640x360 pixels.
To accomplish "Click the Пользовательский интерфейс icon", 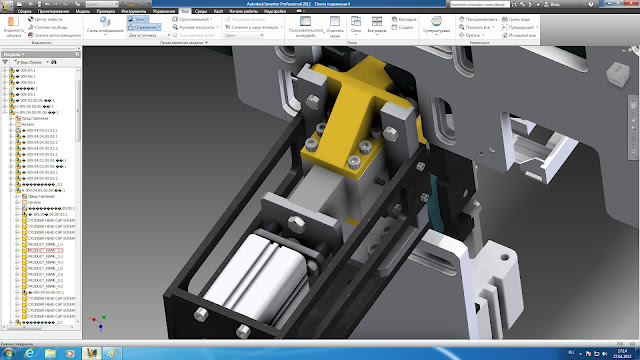I will [x=305, y=27].
